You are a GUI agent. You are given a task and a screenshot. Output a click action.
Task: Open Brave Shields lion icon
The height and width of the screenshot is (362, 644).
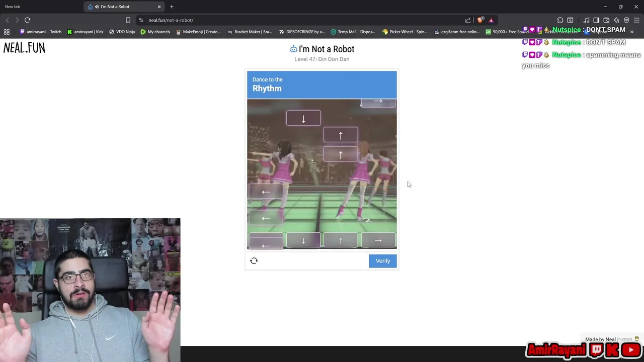tap(480, 20)
